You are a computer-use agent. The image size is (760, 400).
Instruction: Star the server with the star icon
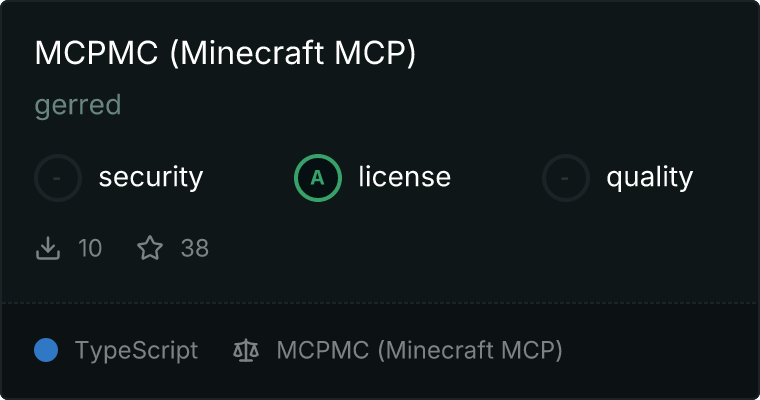tap(150, 248)
